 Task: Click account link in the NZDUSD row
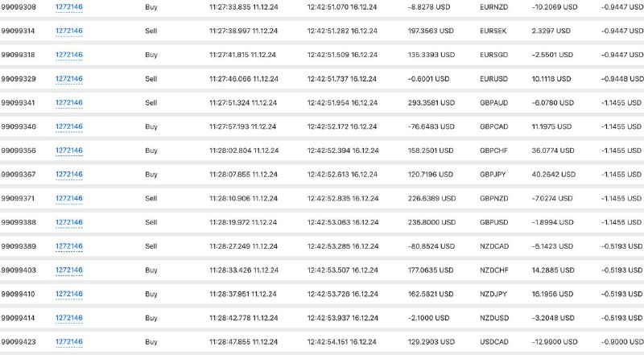(x=69, y=317)
